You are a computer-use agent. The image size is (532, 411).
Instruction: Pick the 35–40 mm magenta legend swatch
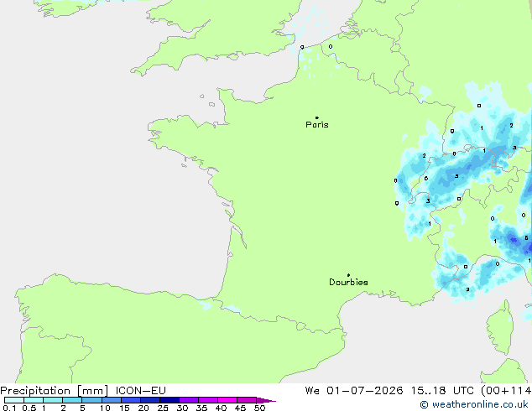tap(207, 400)
